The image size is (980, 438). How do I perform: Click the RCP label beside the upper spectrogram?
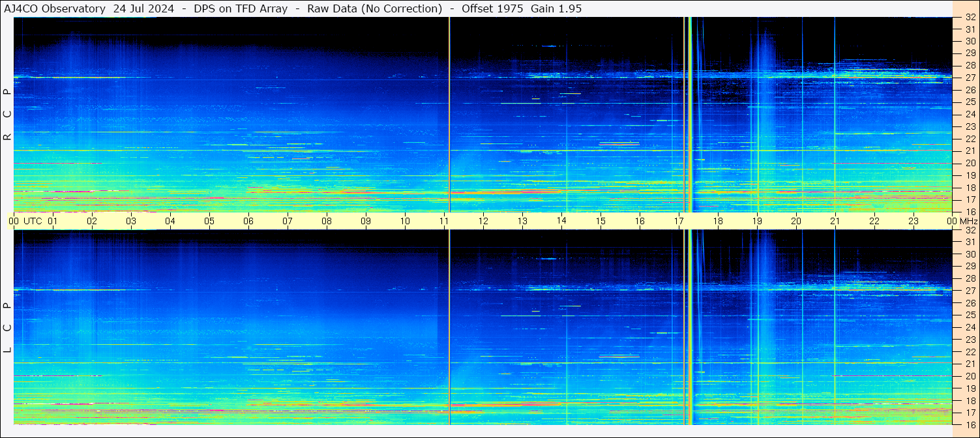click(8, 115)
